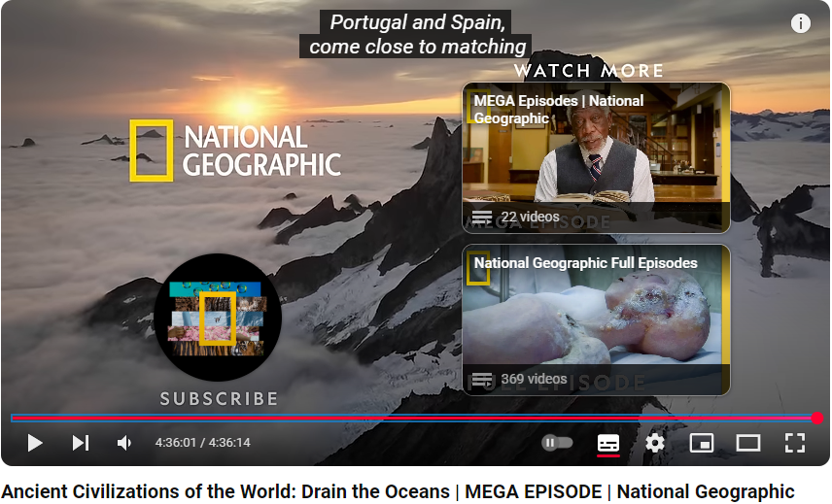This screenshot has height=504, width=832.
Task: Mute the video volume
Action: (124, 443)
